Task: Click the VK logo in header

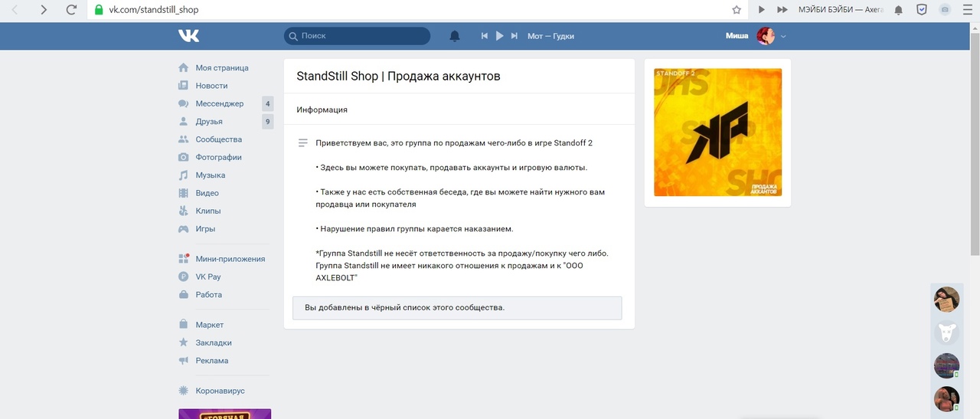Action: pos(188,36)
